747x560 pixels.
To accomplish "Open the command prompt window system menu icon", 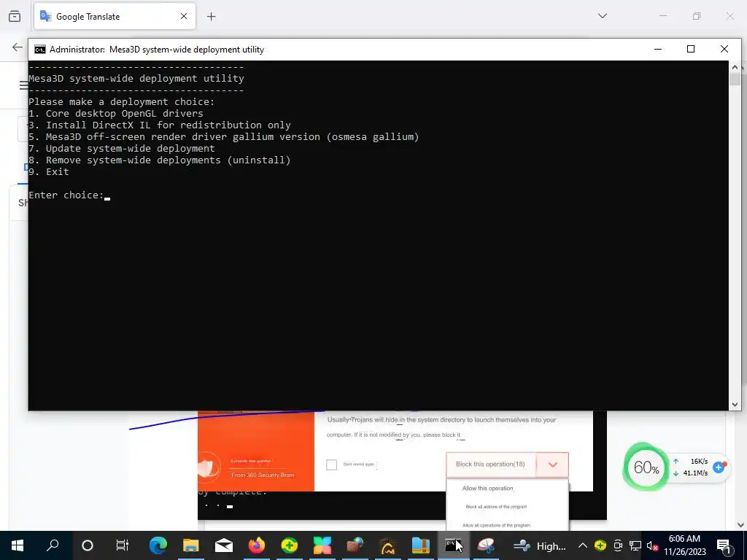I will (40, 50).
